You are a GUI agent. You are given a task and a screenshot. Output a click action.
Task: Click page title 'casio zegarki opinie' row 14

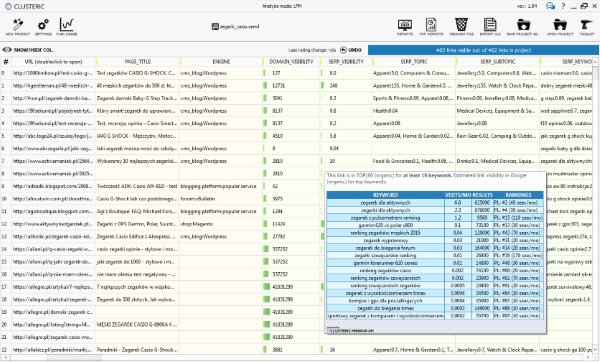point(136,249)
